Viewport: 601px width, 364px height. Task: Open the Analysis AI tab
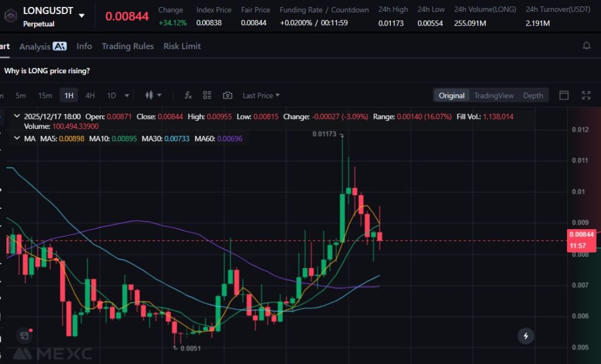coord(43,46)
